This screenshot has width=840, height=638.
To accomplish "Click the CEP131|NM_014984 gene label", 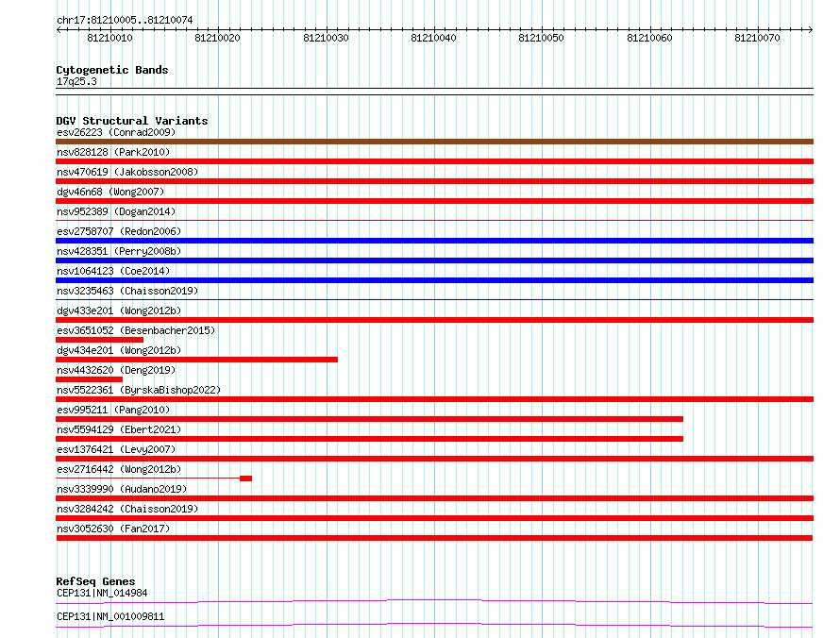I will click(102, 593).
